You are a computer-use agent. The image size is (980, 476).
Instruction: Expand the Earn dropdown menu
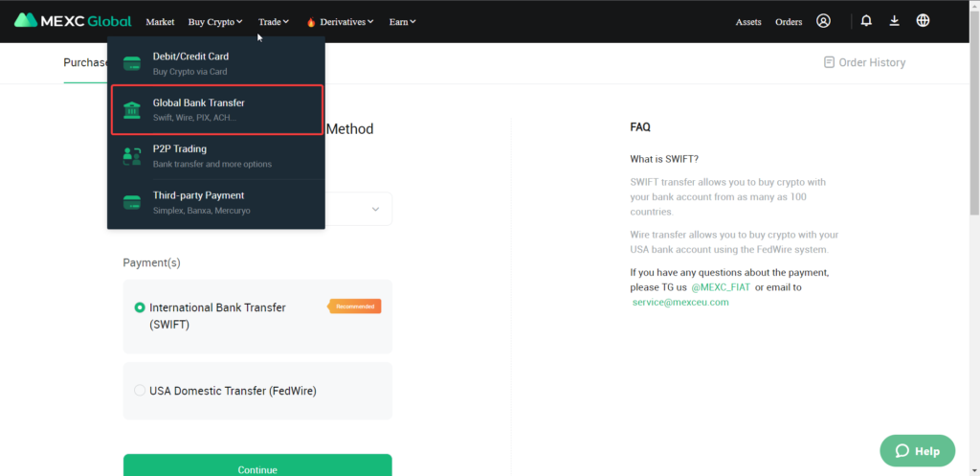(403, 22)
